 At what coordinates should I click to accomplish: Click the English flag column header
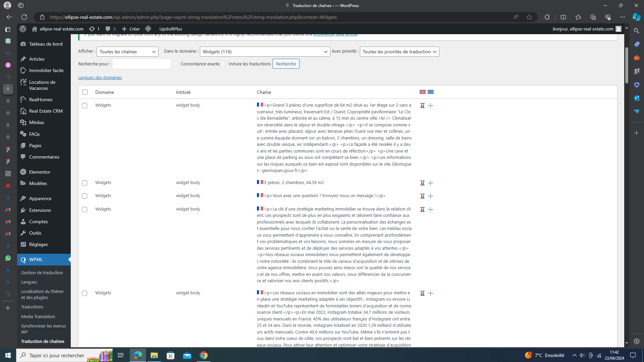423,92
